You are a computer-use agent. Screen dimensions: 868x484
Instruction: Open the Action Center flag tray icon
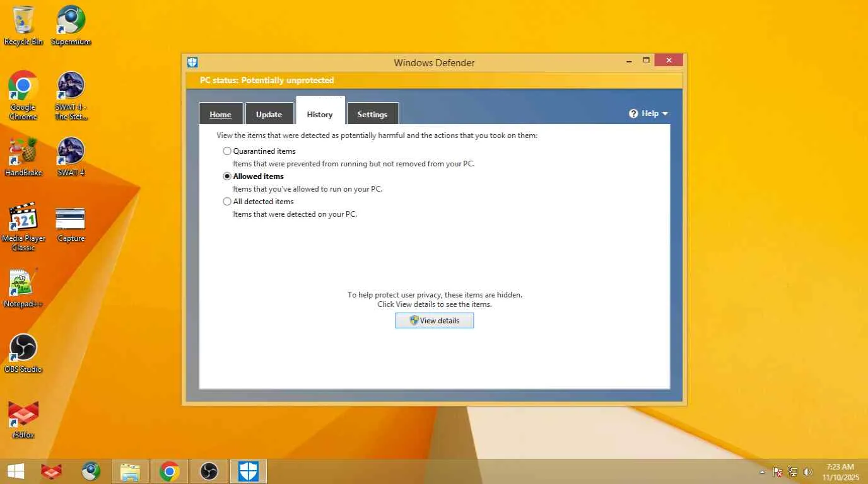tap(778, 472)
